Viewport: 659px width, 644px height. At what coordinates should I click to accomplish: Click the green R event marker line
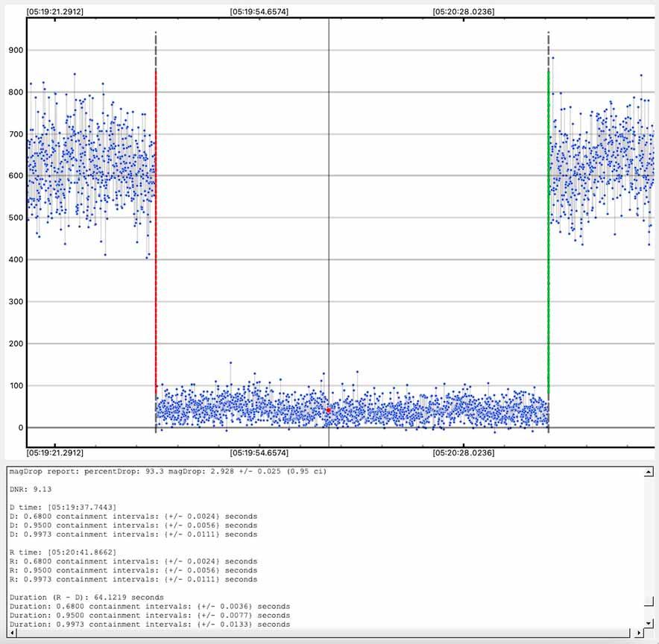coord(549,233)
